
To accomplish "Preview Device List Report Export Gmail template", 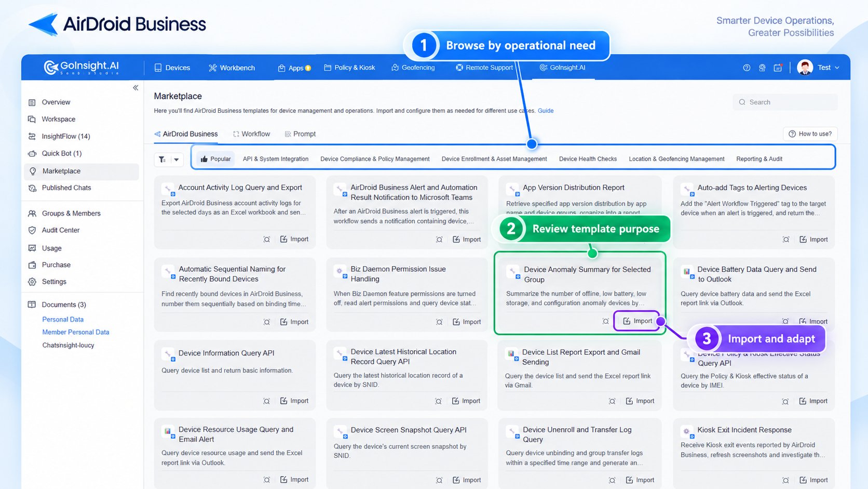I will (612, 401).
